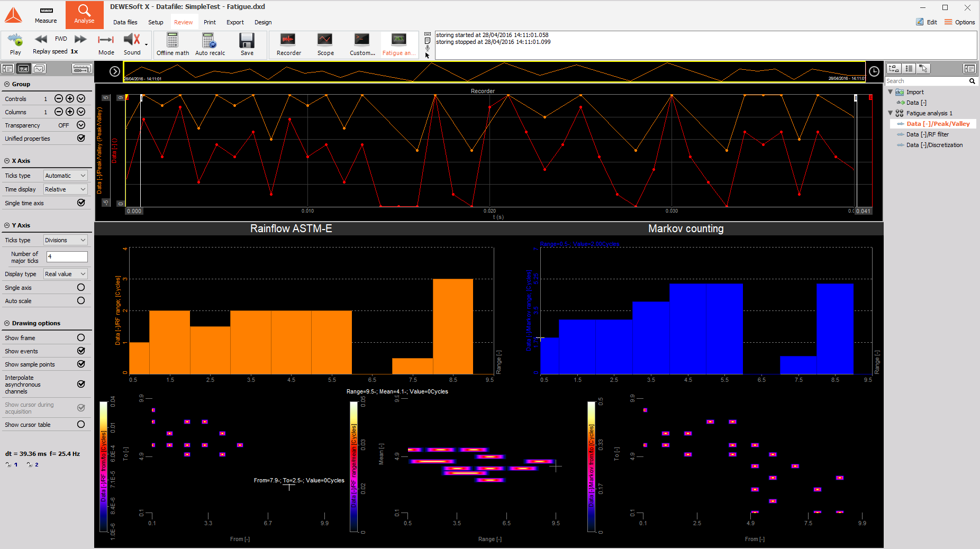Click the timeline overview preview strip

pos(494,71)
